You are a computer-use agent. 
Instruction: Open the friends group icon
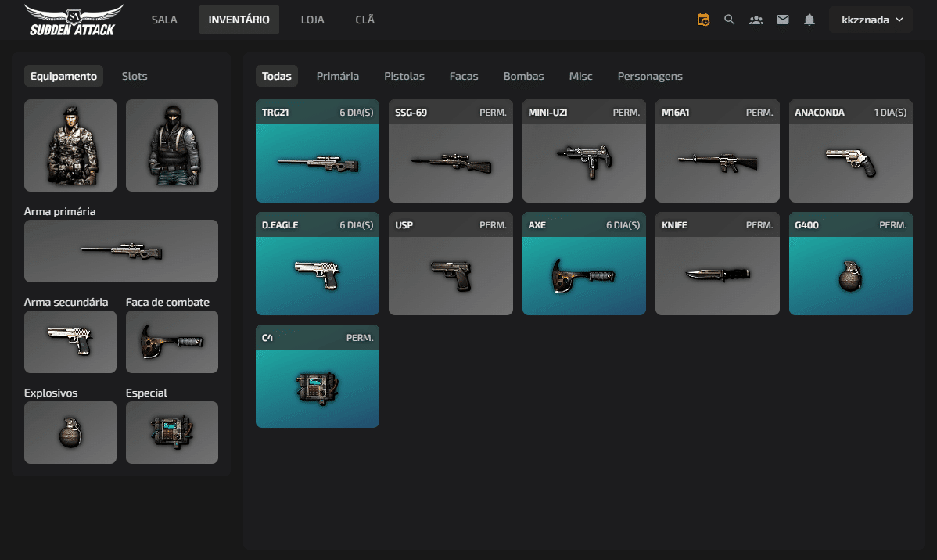[756, 20]
